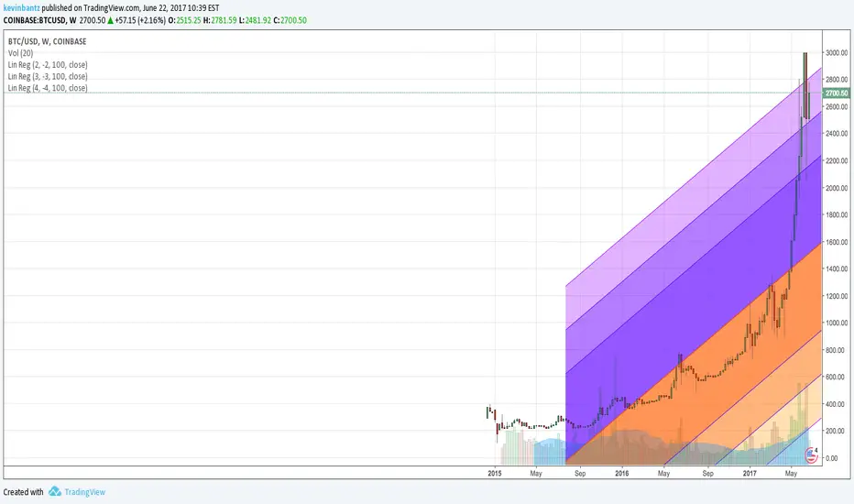Screen dimensions: 854x504
Task: Select the green up-arrow change indicator
Action: click(111, 20)
